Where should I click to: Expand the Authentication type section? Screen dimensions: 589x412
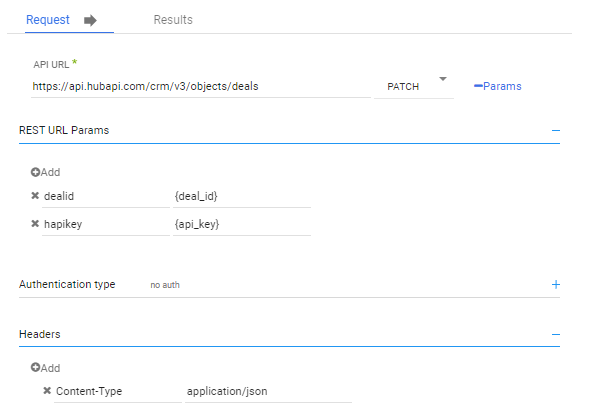click(556, 285)
